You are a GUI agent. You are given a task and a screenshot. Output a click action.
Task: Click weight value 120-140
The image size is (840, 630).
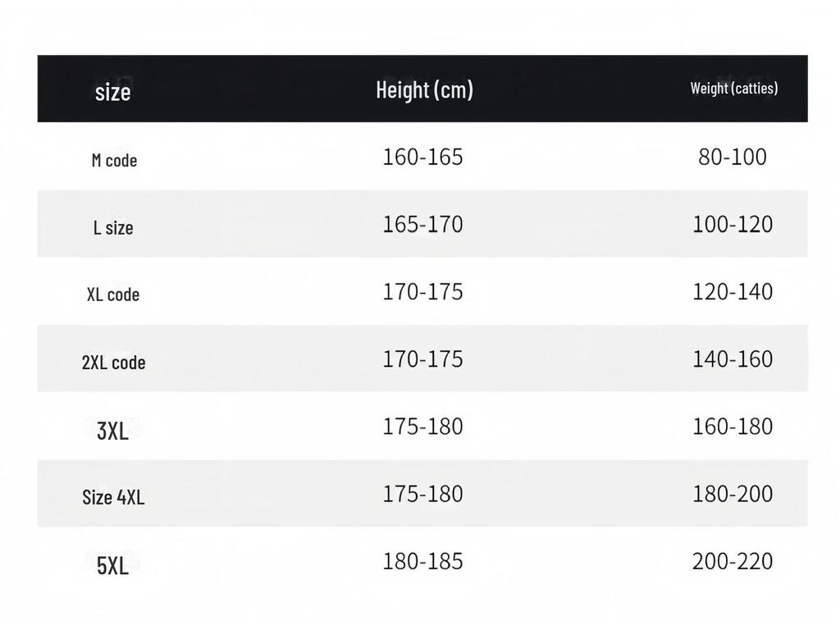point(733,291)
